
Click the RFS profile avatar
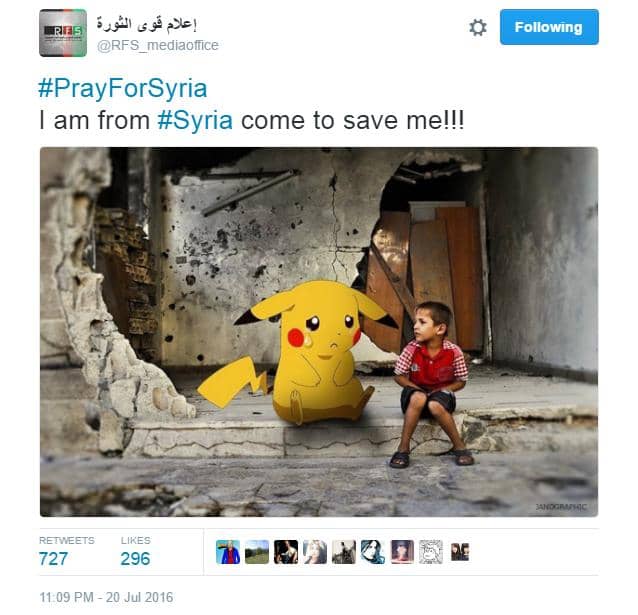click(63, 33)
